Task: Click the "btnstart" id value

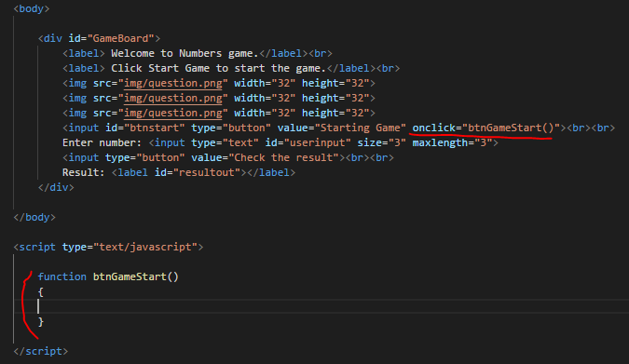Action: click(x=155, y=128)
